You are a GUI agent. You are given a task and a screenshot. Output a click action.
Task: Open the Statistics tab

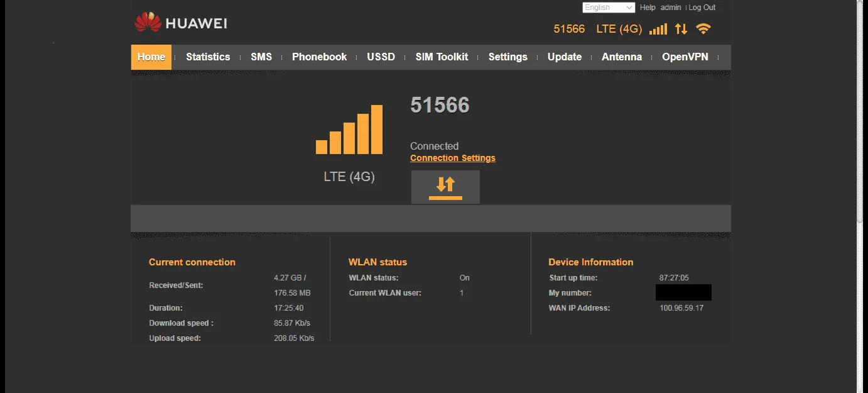pyautogui.click(x=208, y=57)
